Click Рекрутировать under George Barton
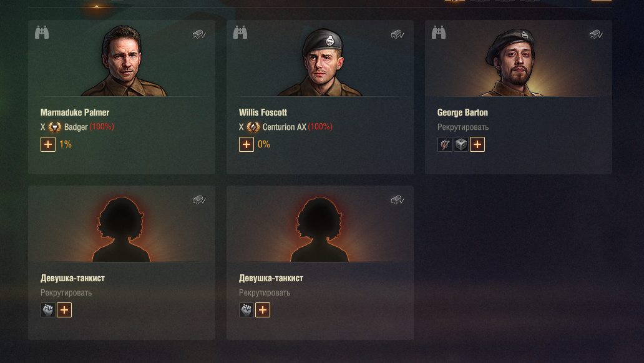Image resolution: width=644 pixels, height=363 pixels. tap(463, 127)
